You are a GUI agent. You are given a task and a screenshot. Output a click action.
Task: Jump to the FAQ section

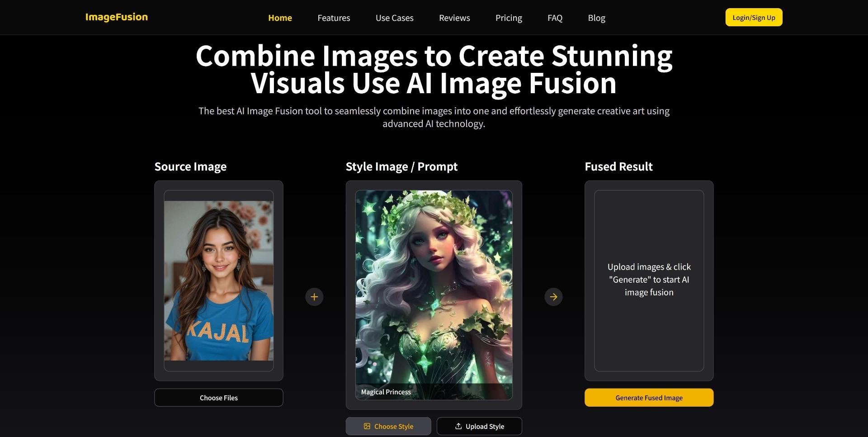(x=555, y=18)
